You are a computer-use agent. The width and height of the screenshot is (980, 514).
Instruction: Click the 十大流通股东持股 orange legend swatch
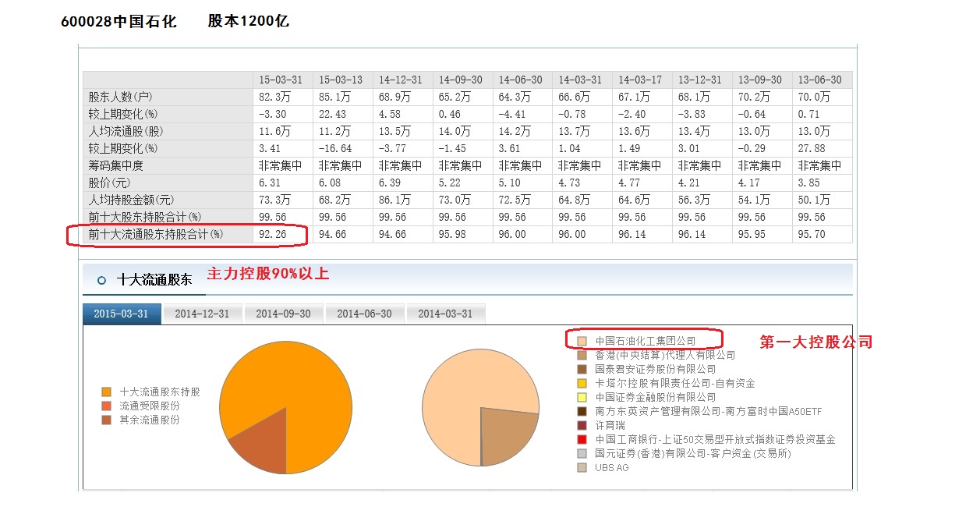point(106,392)
